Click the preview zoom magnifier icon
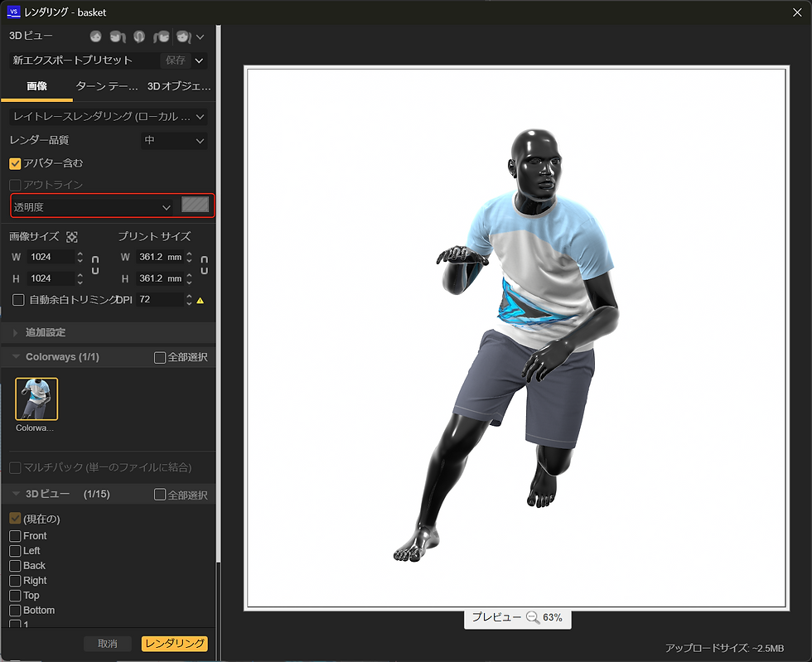Screen dimensions: 812x662 point(533,617)
